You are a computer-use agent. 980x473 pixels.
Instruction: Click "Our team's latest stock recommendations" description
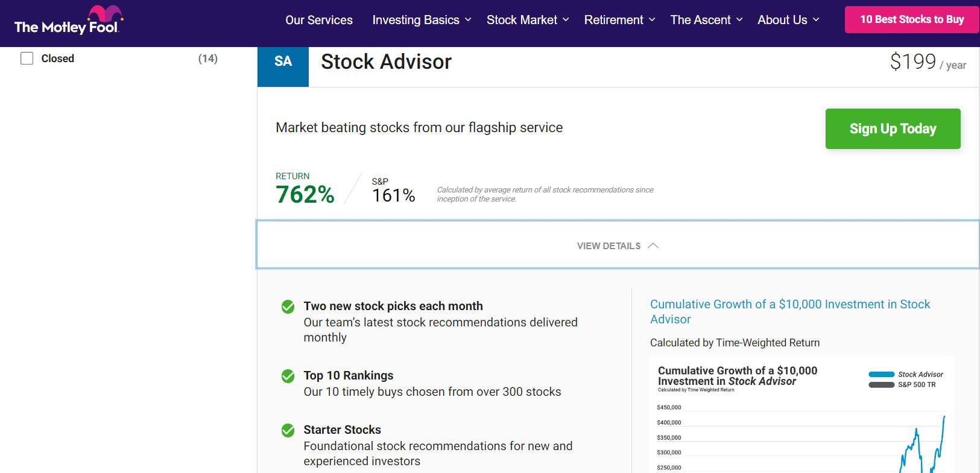coord(440,330)
